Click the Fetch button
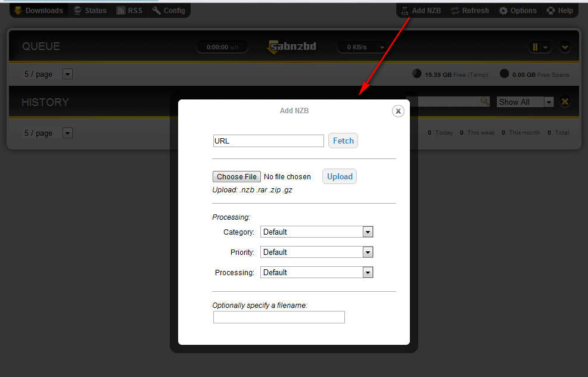Viewport: 588px width, 377px height. pos(343,141)
